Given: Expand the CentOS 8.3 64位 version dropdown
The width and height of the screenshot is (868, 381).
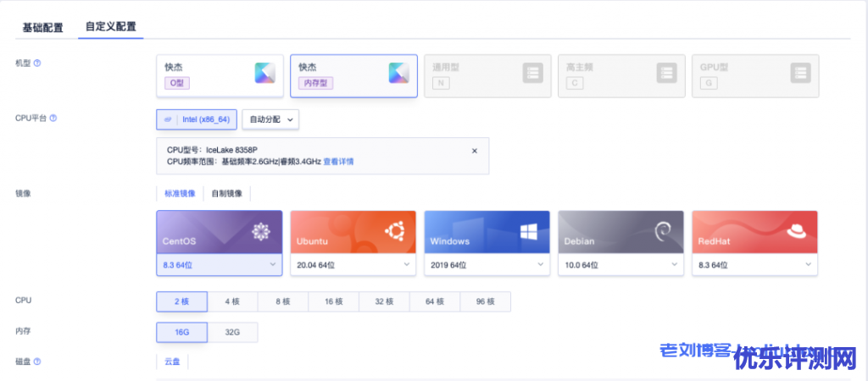Looking at the screenshot, I should tap(220, 265).
